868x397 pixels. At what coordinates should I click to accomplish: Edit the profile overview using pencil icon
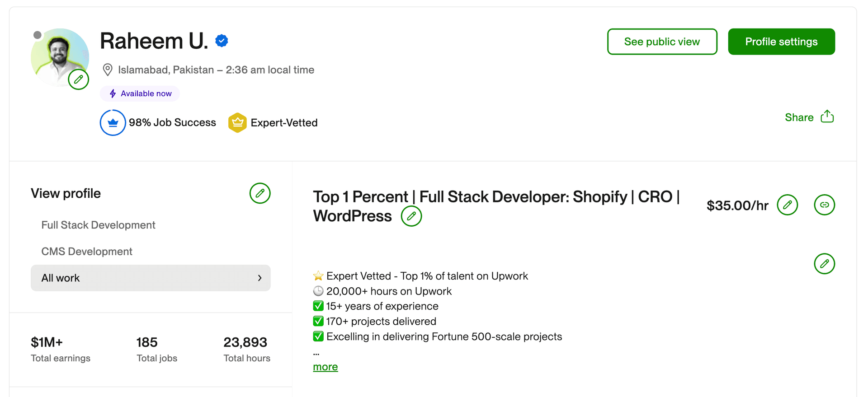coord(825,264)
